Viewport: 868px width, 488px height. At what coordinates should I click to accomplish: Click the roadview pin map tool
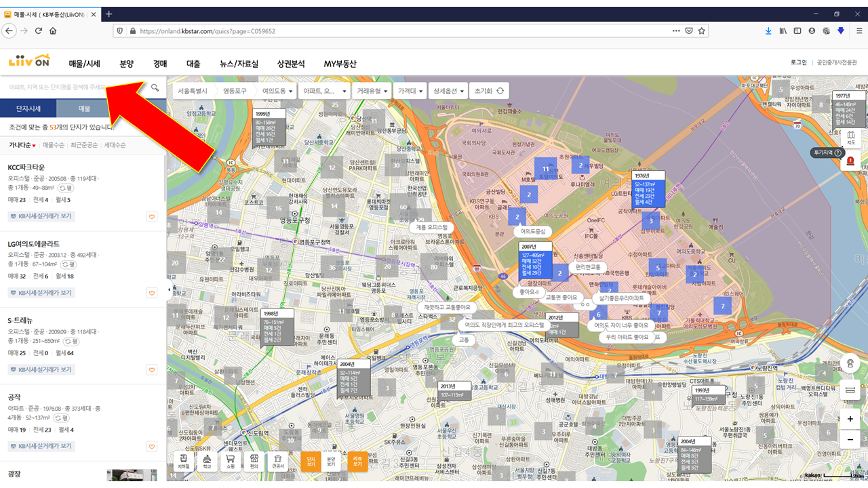(x=850, y=363)
